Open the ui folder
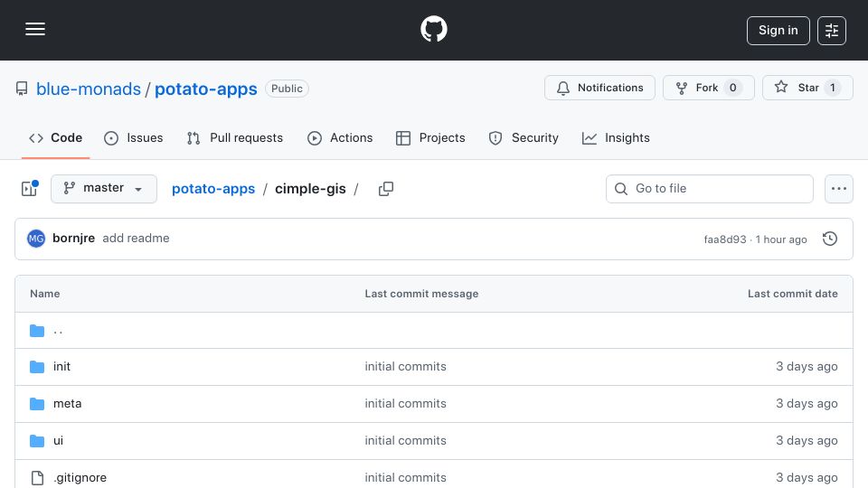This screenshot has height=488, width=868. (x=58, y=441)
